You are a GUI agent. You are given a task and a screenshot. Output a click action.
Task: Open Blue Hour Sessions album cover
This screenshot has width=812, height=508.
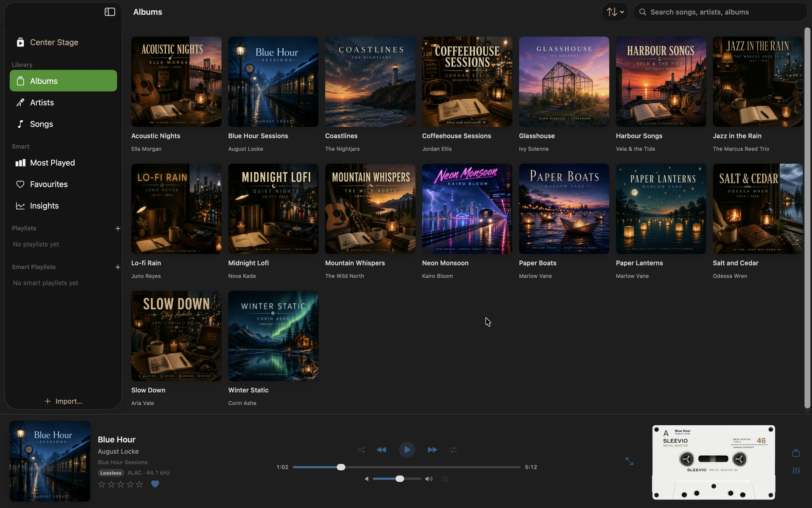(x=273, y=82)
